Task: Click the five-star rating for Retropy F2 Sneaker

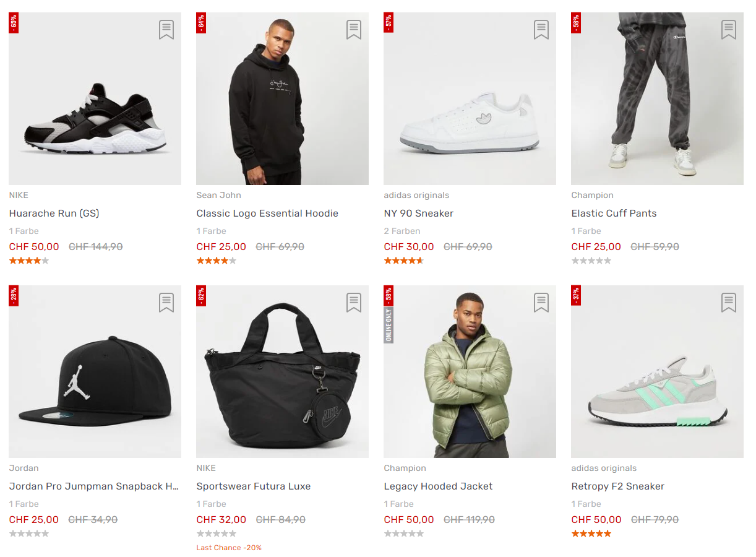Action: [x=591, y=534]
